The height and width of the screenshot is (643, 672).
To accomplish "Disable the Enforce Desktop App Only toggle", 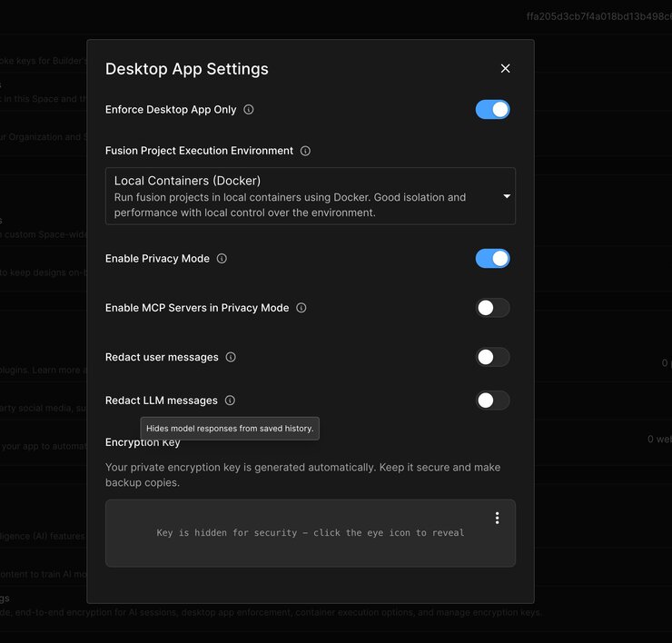I will click(492, 110).
